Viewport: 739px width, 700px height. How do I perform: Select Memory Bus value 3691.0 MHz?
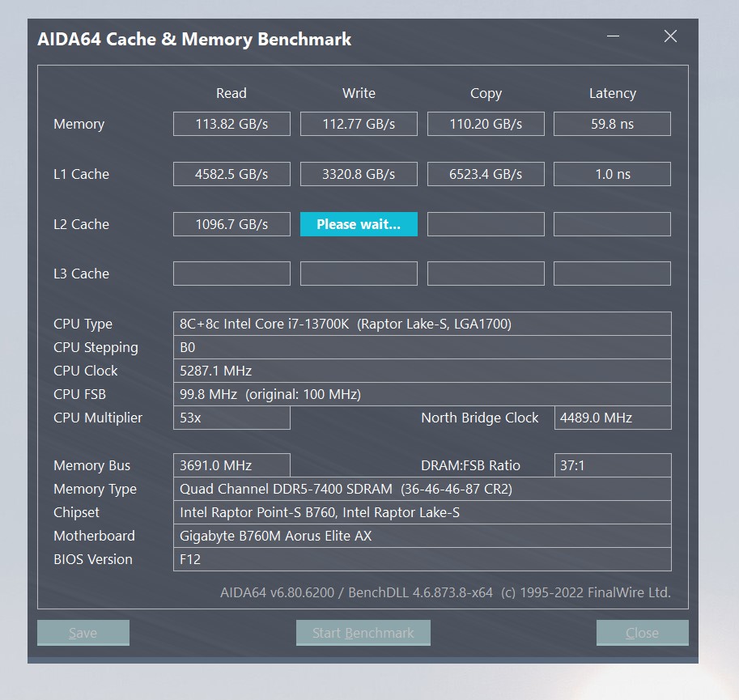[x=231, y=465]
